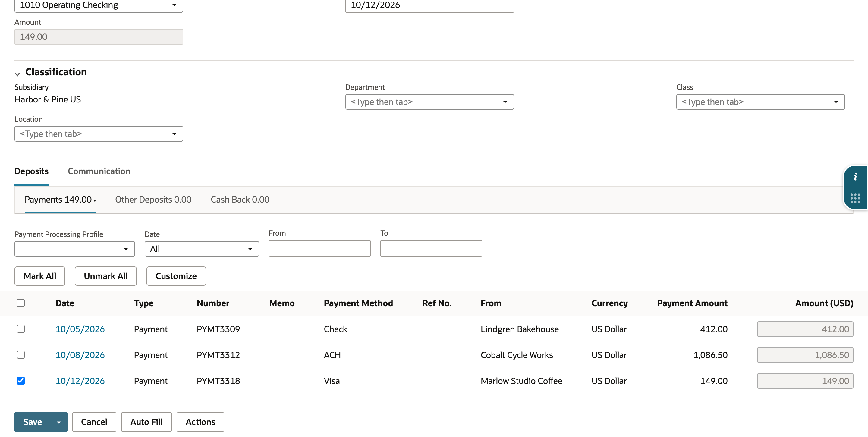Check the PYMT3312 Cobalt Cycle Works row
Image resolution: width=868 pixels, height=437 pixels.
click(21, 355)
